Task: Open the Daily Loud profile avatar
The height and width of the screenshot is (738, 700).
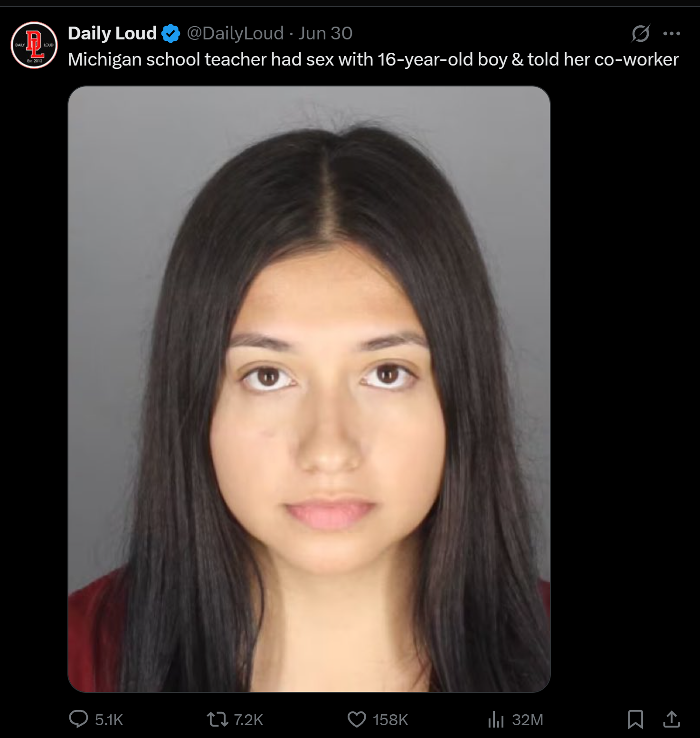Action: coord(34,45)
